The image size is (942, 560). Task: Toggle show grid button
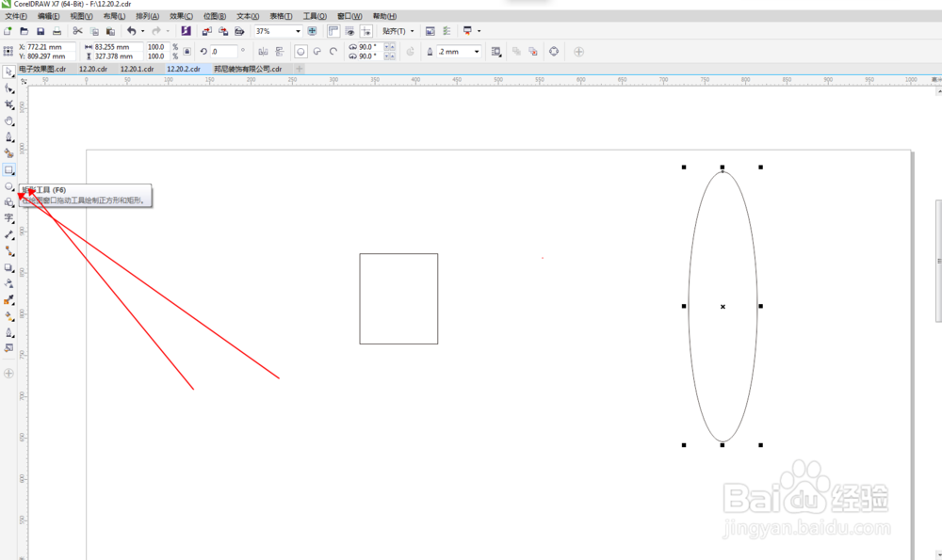point(349,31)
